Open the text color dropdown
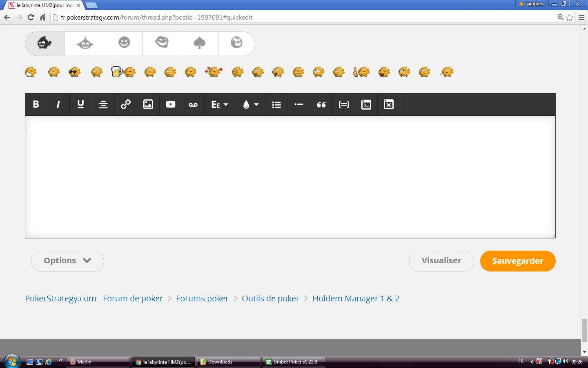 tap(250, 104)
